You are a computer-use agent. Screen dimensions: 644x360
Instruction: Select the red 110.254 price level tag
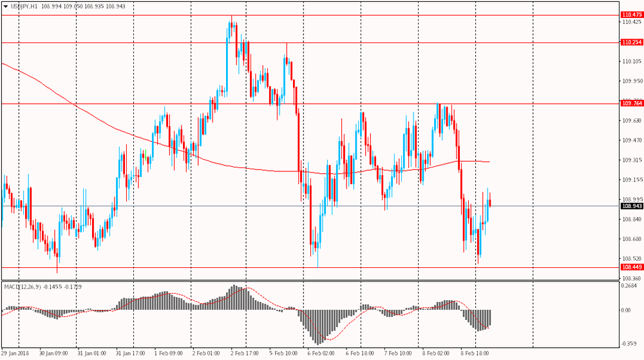coord(632,43)
